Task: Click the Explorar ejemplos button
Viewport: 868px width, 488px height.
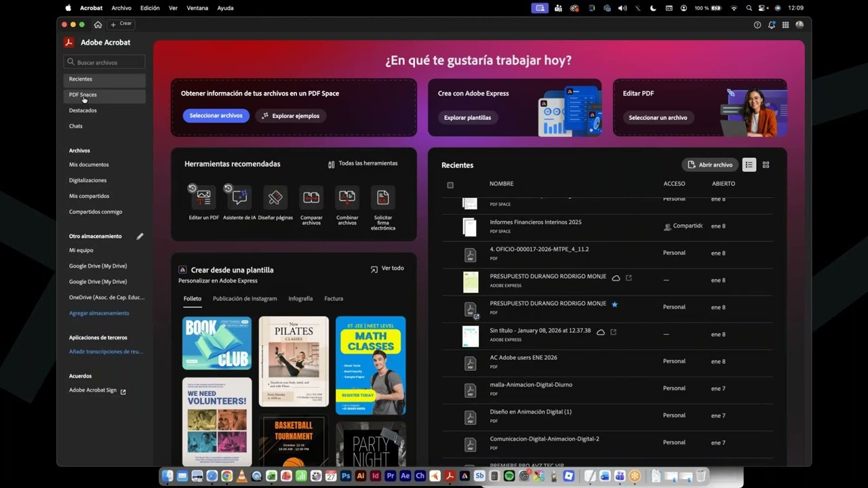Action: click(x=291, y=116)
